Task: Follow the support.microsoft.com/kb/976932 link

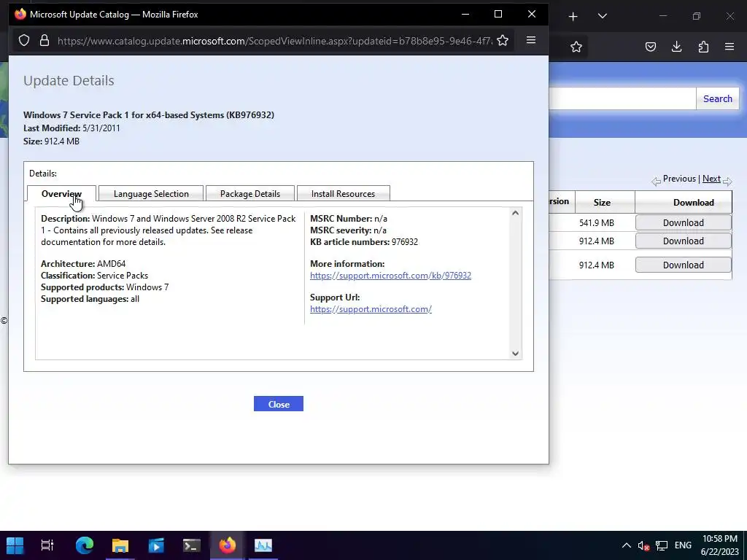Action: [x=391, y=276]
